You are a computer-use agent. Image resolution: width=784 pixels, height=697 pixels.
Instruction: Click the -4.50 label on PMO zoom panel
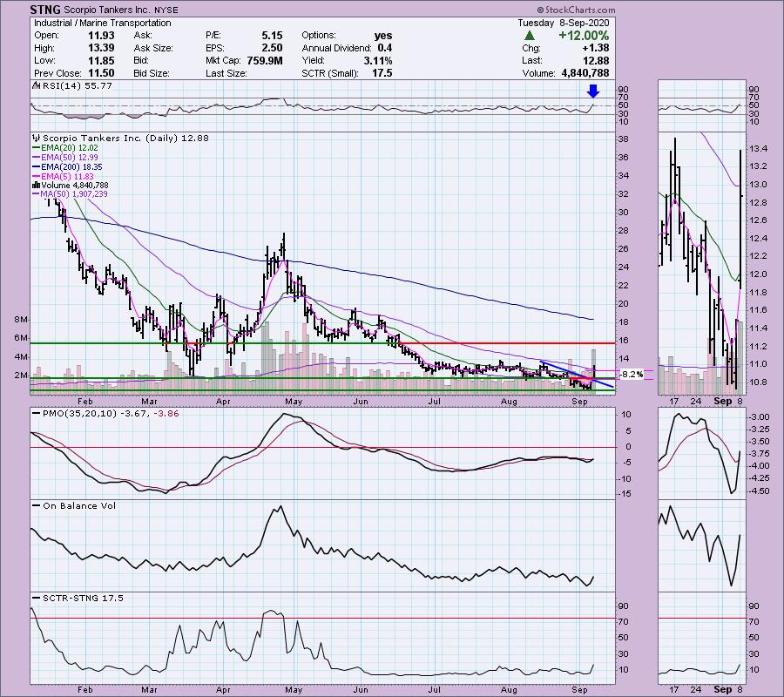coord(760,491)
